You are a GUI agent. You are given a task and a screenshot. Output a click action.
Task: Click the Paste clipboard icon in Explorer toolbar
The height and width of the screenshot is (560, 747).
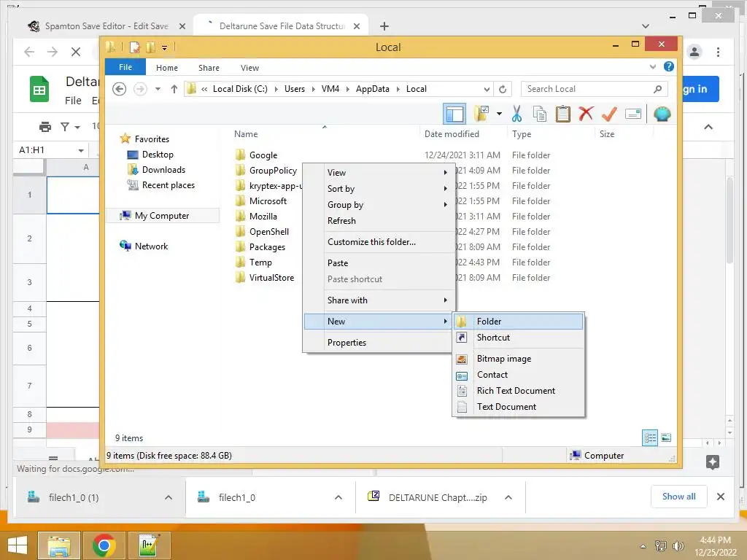pyautogui.click(x=562, y=114)
